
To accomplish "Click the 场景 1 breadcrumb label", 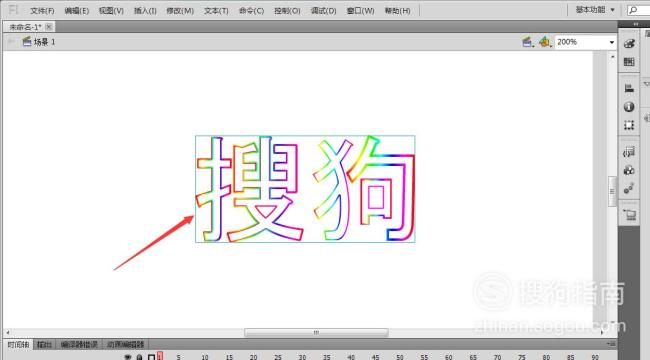I will tap(44, 41).
